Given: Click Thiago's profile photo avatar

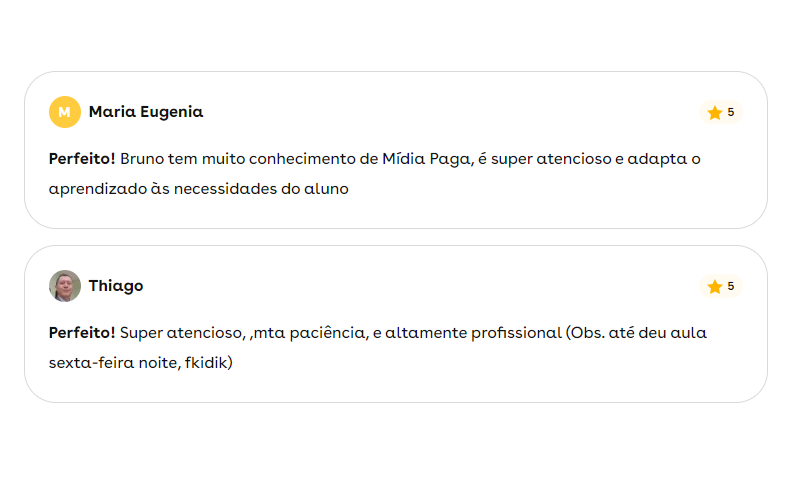Looking at the screenshot, I should click(x=64, y=286).
